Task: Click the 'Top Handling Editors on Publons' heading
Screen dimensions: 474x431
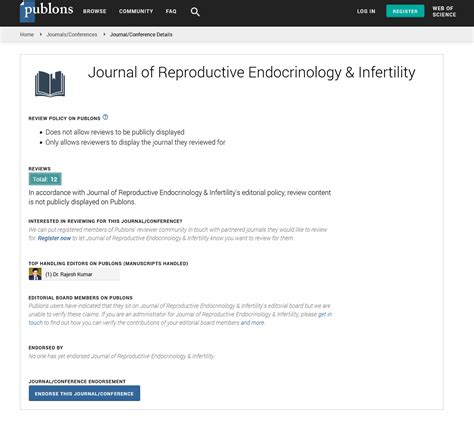Action: tap(108, 263)
